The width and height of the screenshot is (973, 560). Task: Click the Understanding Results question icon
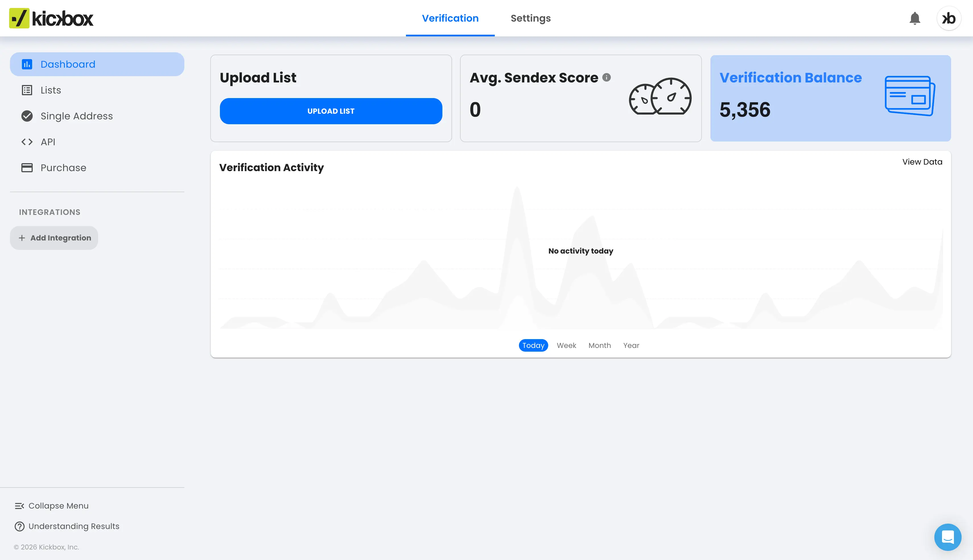[x=19, y=526]
